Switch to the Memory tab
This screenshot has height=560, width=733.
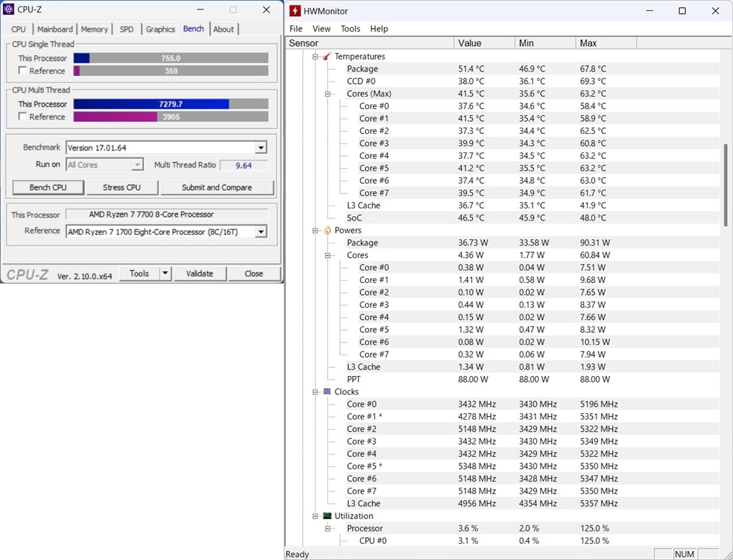point(94,29)
